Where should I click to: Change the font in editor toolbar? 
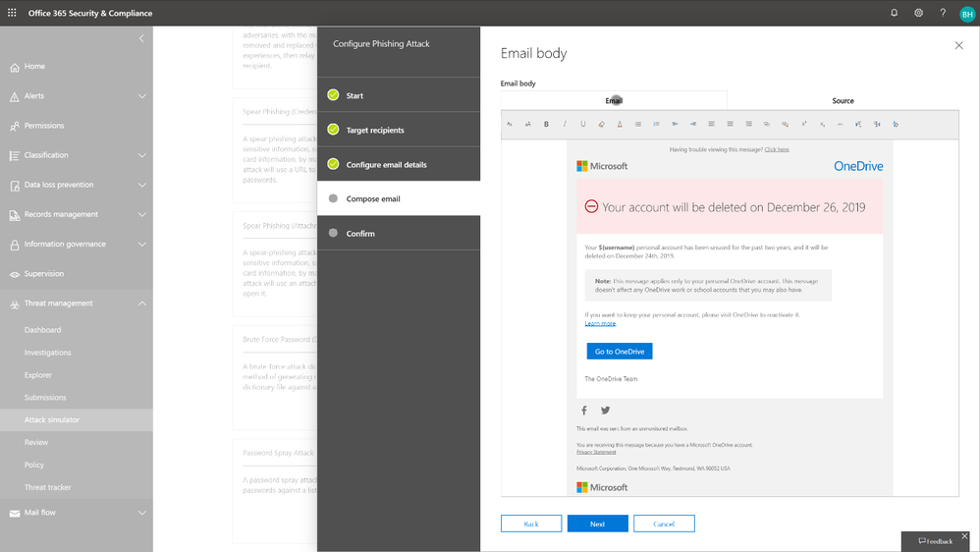510,124
